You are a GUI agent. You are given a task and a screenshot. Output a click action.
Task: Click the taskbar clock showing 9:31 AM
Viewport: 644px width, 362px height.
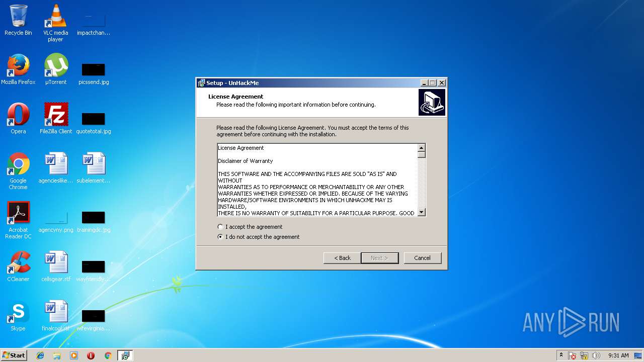tap(618, 355)
